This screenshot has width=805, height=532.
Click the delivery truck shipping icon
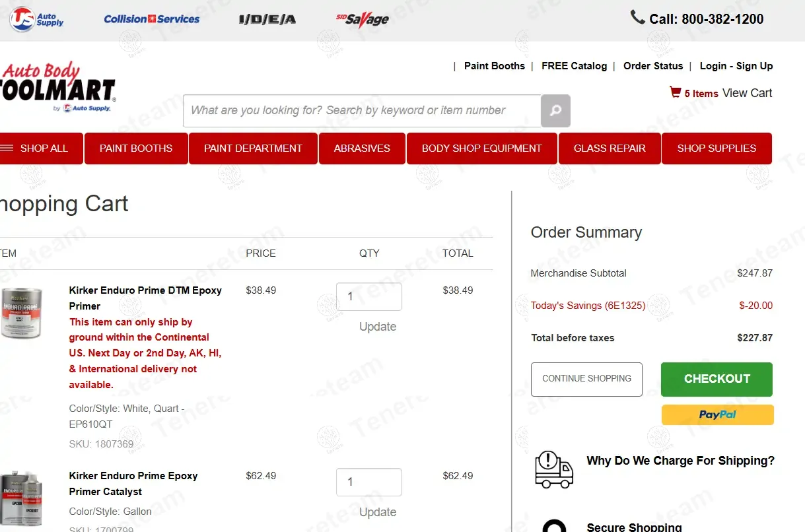point(553,469)
